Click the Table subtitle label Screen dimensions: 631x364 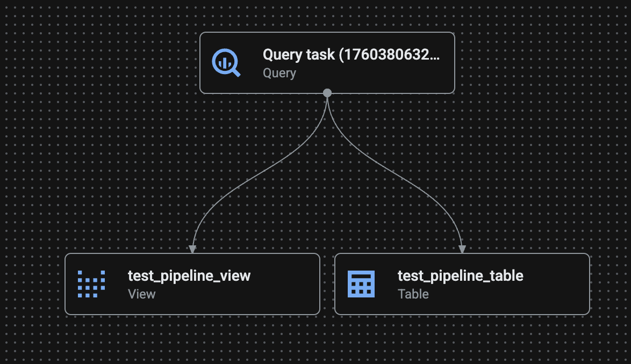point(413,294)
